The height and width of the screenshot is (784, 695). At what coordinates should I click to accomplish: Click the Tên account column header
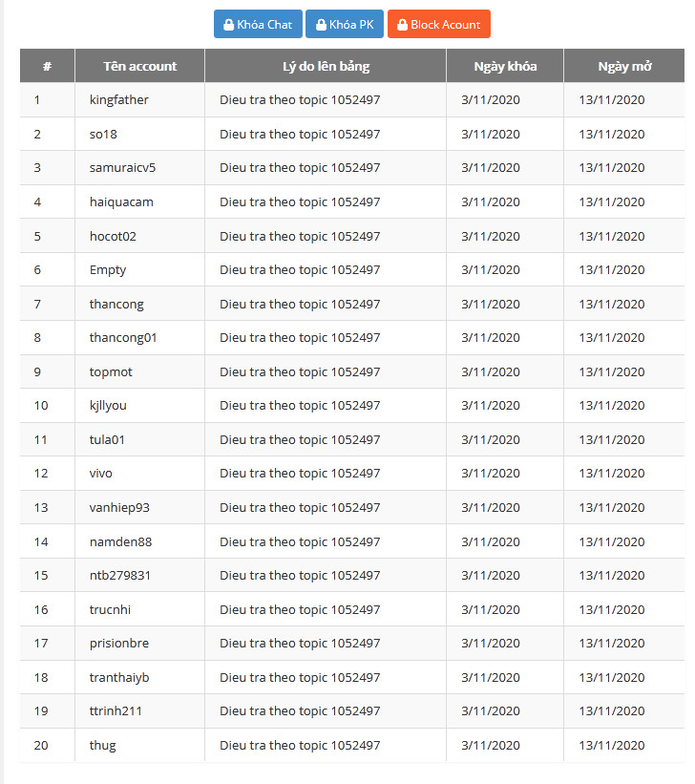click(140, 66)
